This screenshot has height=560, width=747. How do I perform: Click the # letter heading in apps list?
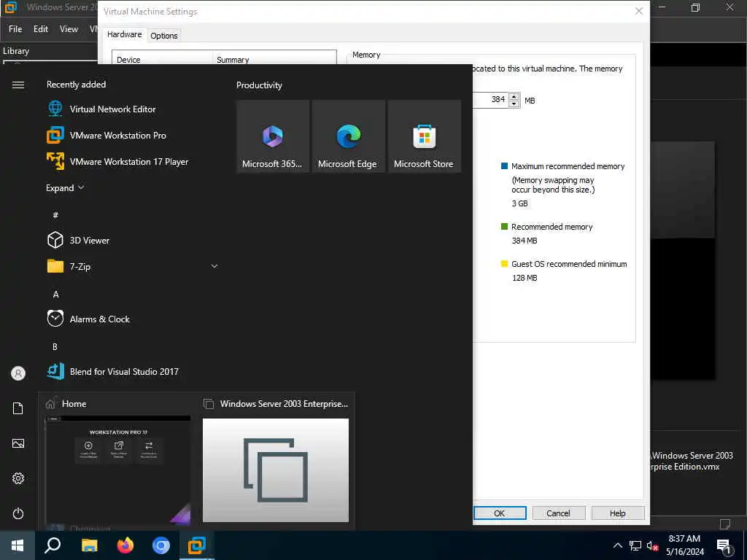(x=55, y=215)
